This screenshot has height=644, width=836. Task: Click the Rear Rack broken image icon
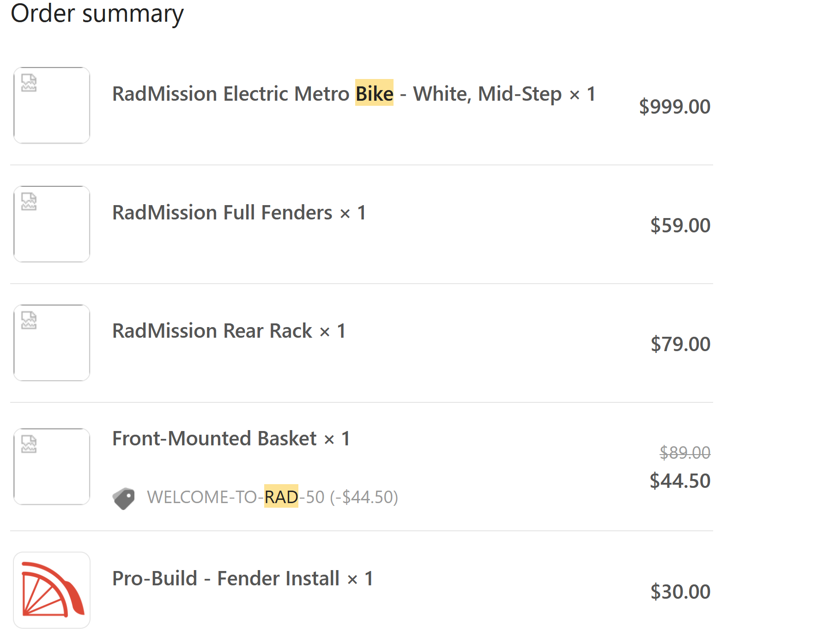pos(29,321)
